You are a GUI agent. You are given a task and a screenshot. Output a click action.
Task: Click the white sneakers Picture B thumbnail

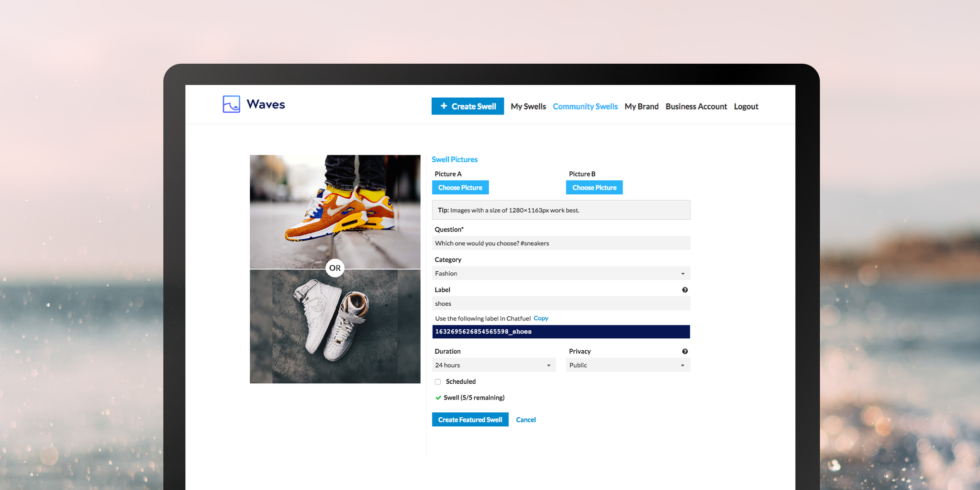[335, 327]
